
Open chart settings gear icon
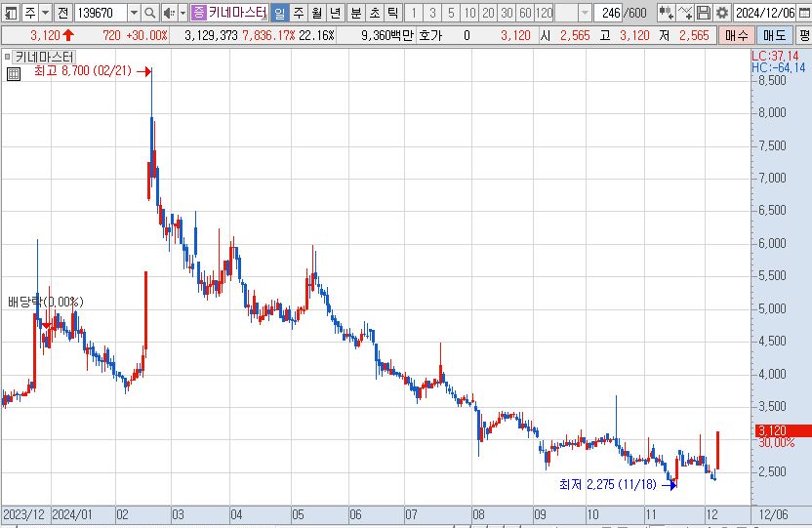(722, 13)
